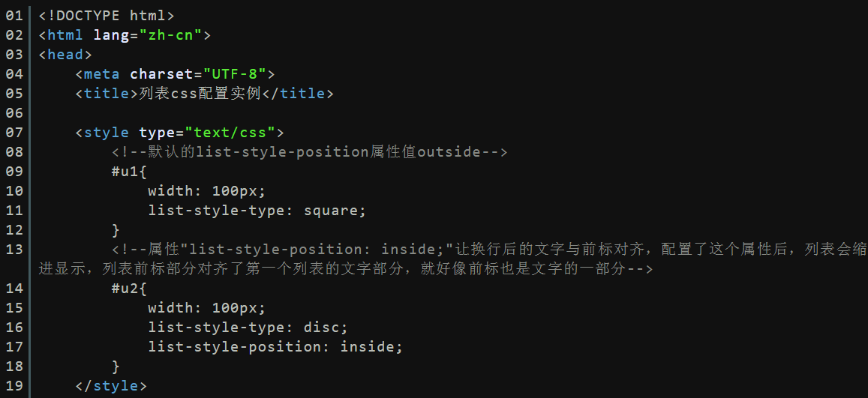This screenshot has height=398, width=868.
Task: Click the list-style-type: square declaration
Action: tap(257, 211)
